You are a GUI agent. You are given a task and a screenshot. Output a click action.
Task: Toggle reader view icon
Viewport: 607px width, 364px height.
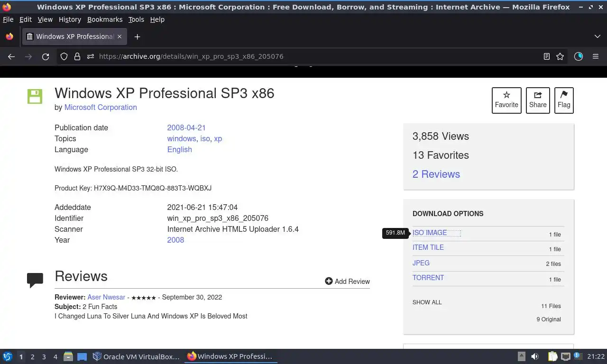[x=547, y=56]
